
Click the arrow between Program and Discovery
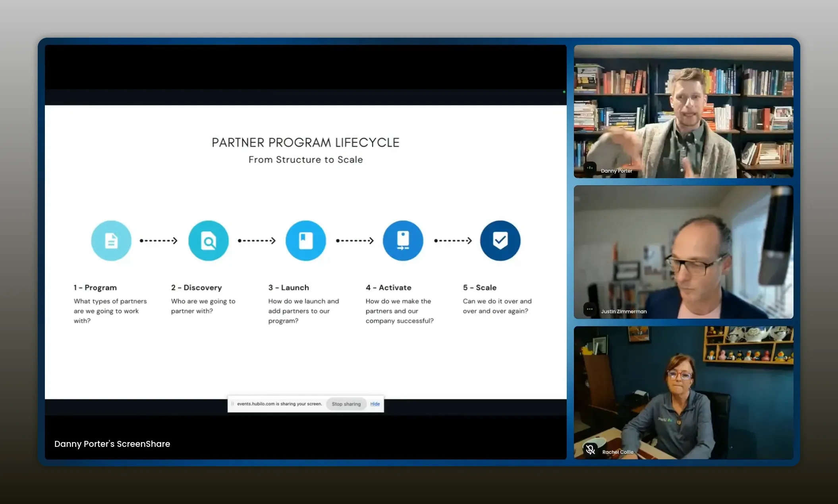click(x=159, y=240)
